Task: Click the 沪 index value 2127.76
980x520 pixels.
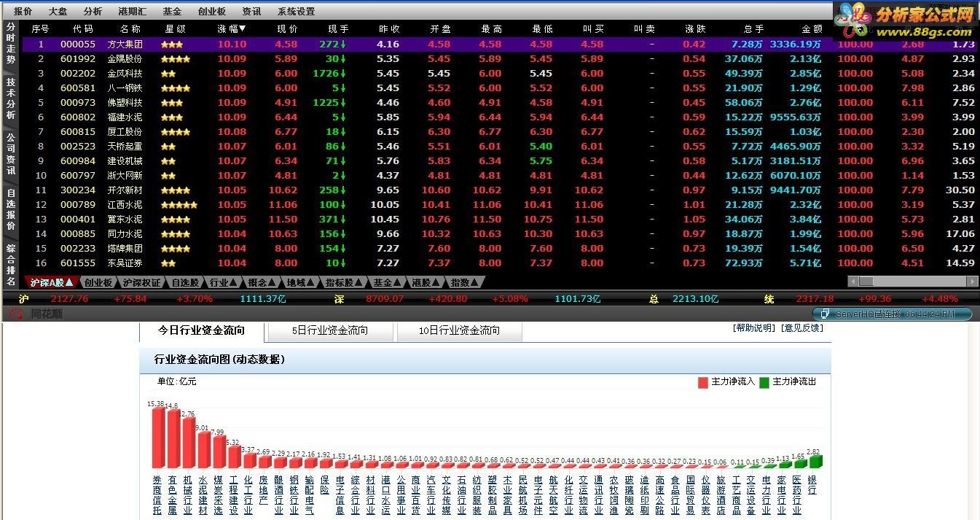Action: tap(69, 299)
